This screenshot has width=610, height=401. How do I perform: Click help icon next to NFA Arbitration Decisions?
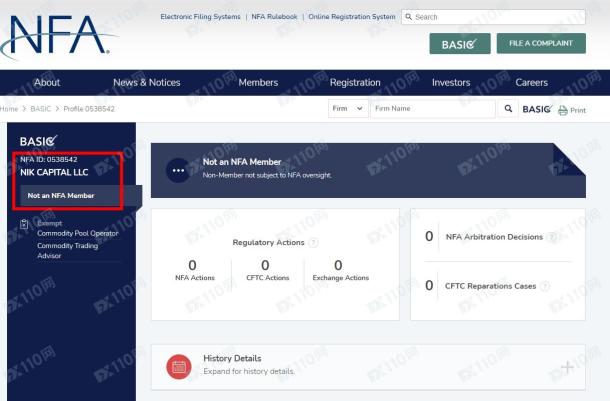tap(552, 237)
